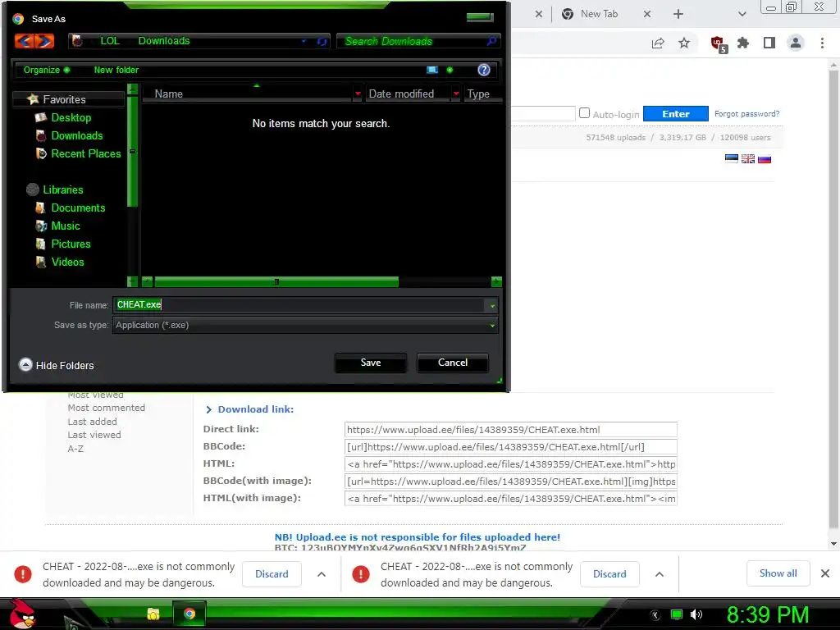Open Recent Places in sidebar
Image resolution: width=840 pixels, height=630 pixels.
click(x=85, y=153)
